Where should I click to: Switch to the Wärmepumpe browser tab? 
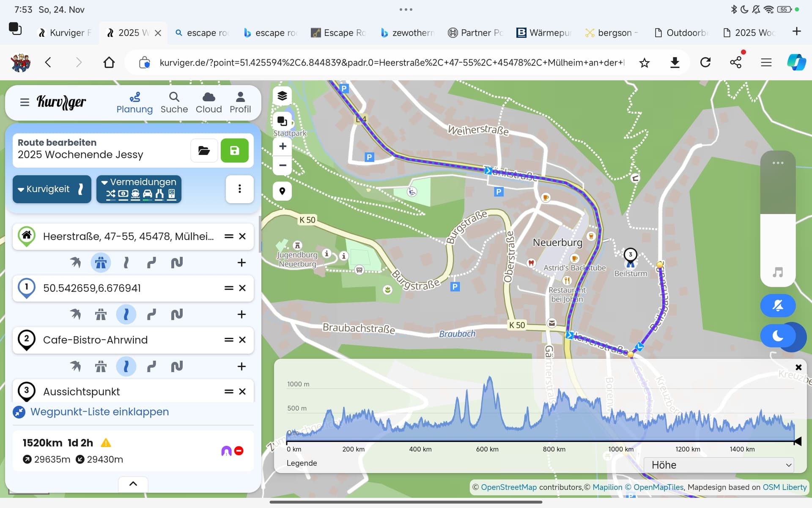pyautogui.click(x=544, y=33)
